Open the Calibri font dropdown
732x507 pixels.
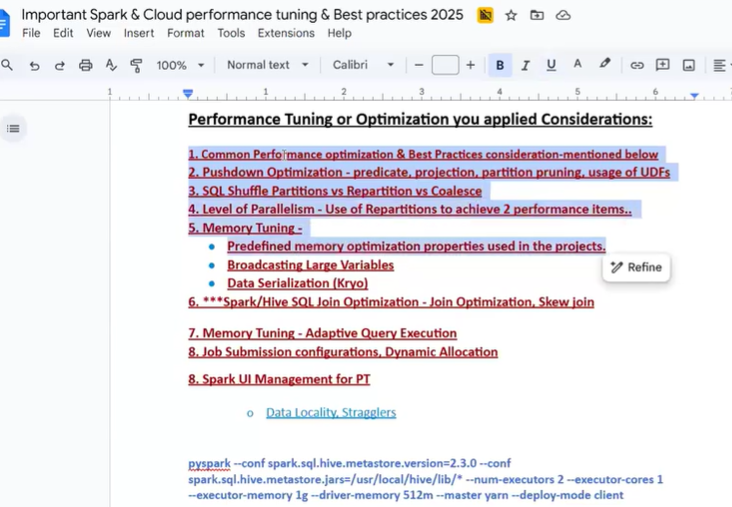363,65
